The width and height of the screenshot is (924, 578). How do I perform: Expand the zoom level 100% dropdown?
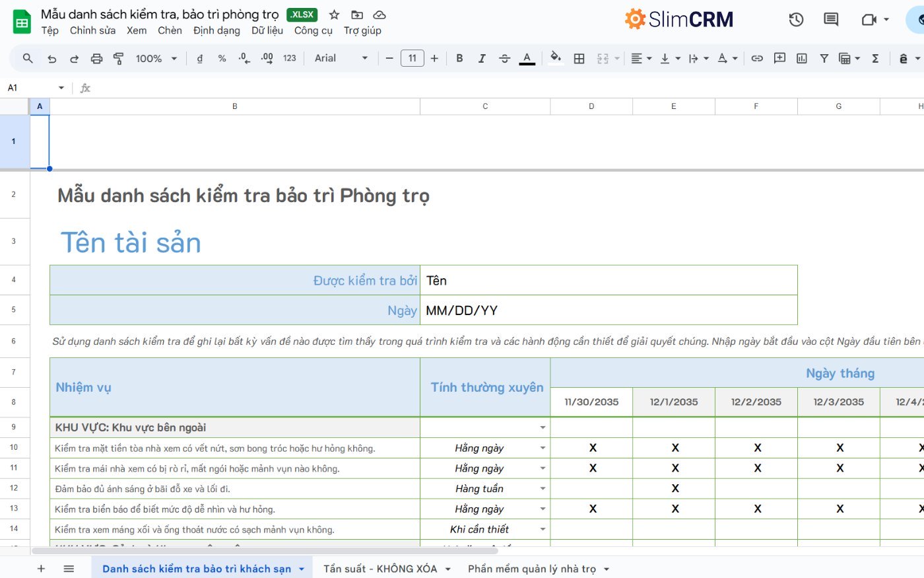click(156, 58)
